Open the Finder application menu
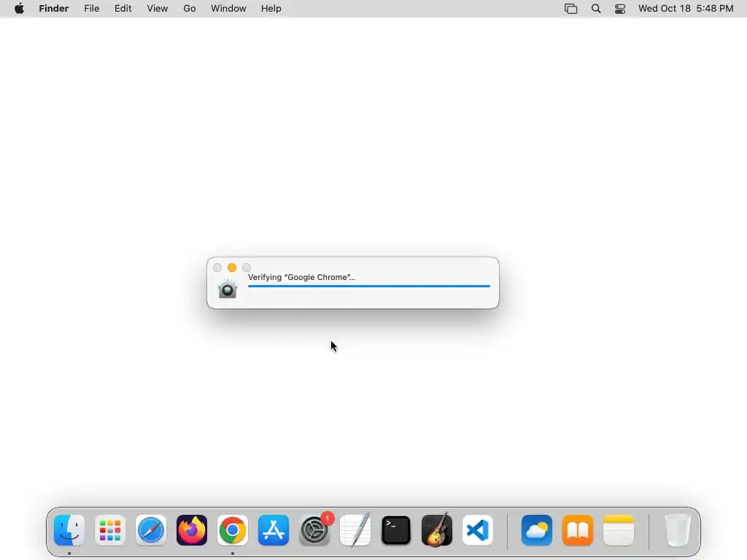This screenshot has width=747, height=560. [54, 9]
